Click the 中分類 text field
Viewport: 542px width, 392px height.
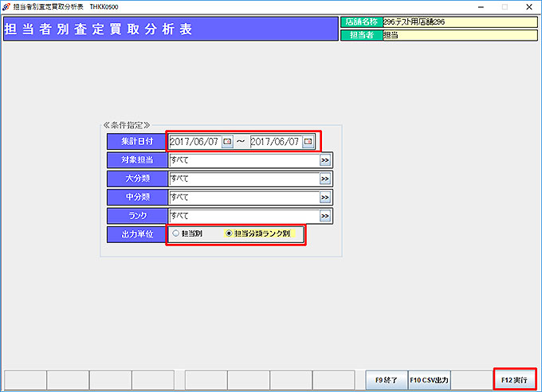click(x=245, y=198)
